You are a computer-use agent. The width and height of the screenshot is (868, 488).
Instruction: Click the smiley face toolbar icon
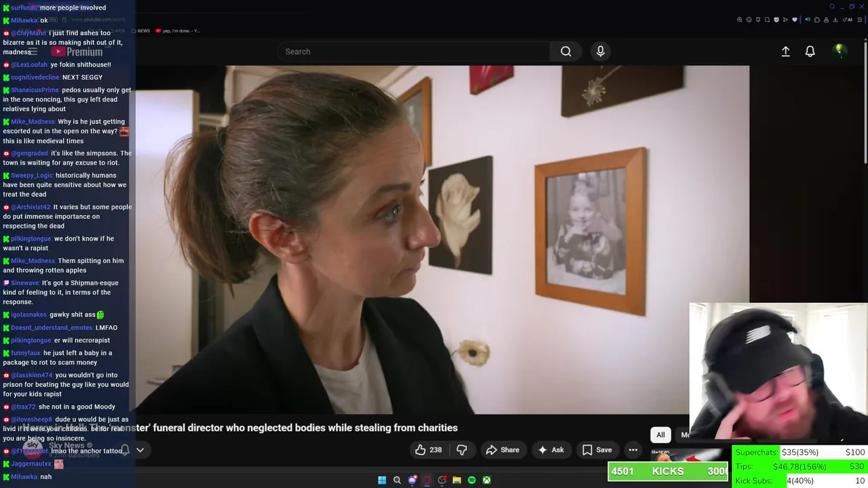pyautogui.click(x=749, y=20)
